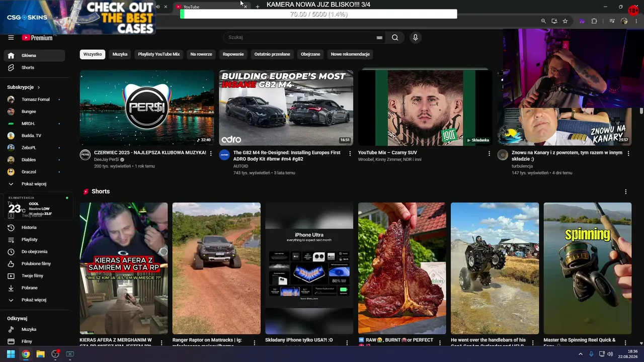
Task: Open Filmy under Odkrywaj
Action: [34, 341]
